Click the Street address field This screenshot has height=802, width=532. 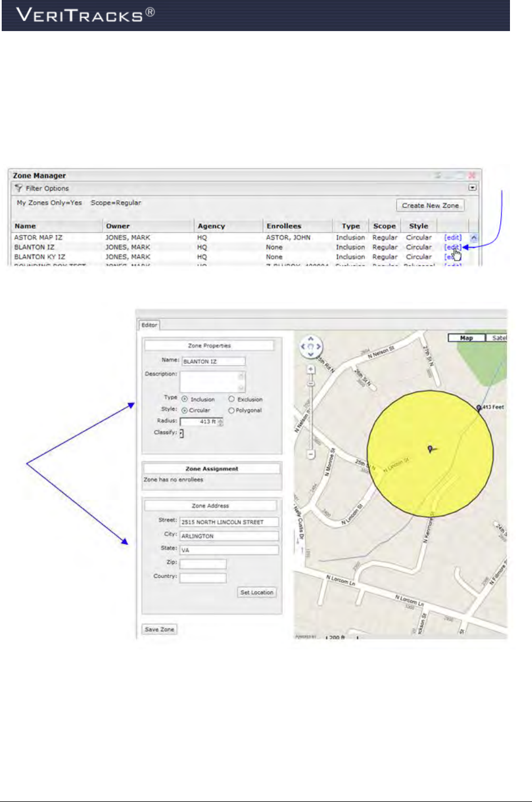[x=229, y=522]
